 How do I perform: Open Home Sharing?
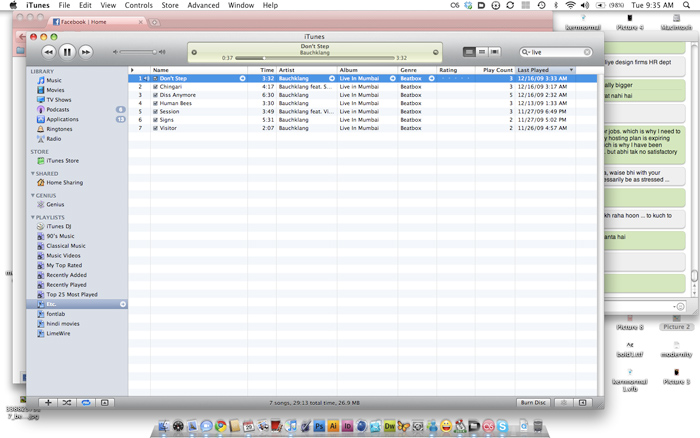[x=65, y=183]
